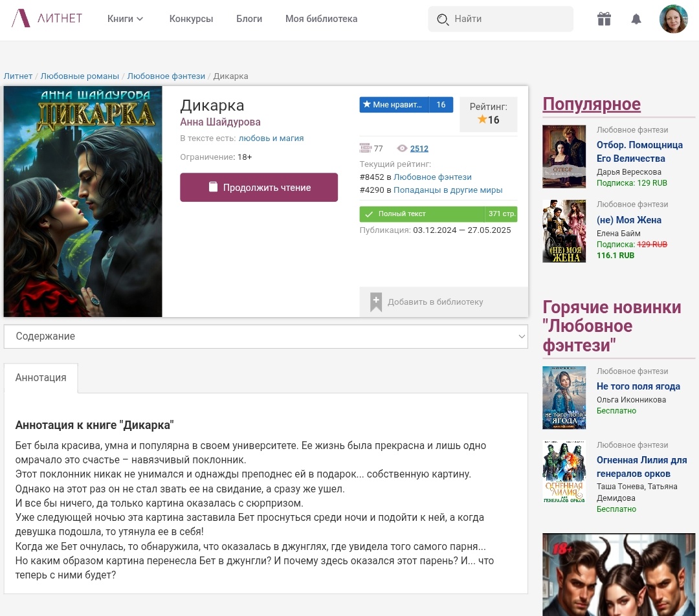The height and width of the screenshot is (616, 699).
Task: Open Литнет breadcrumb link
Action: (x=18, y=76)
